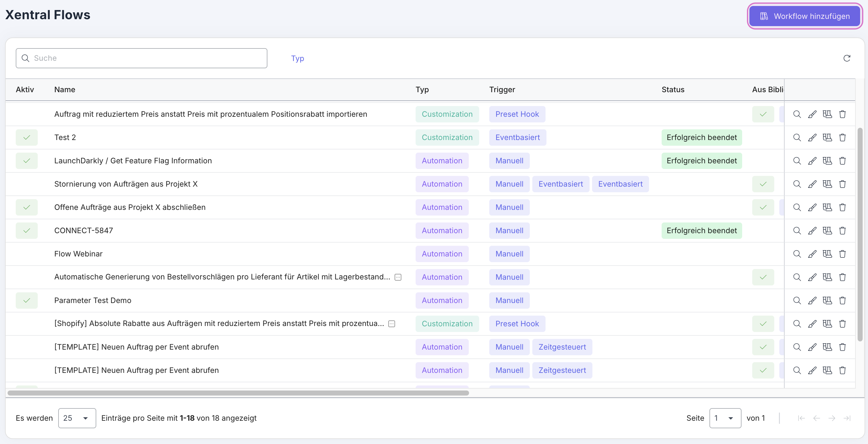
Task: Open the entries per page dropdown showing 25
Action: (77, 418)
